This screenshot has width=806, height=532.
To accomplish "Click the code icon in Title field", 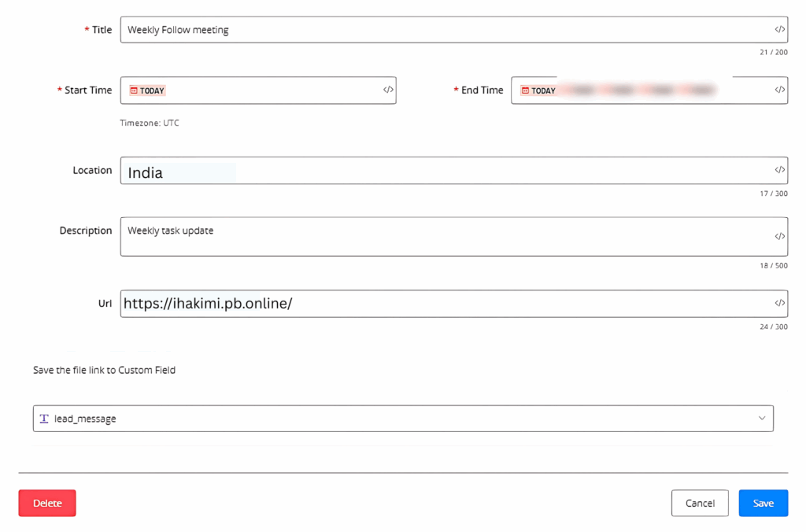I will (779, 30).
